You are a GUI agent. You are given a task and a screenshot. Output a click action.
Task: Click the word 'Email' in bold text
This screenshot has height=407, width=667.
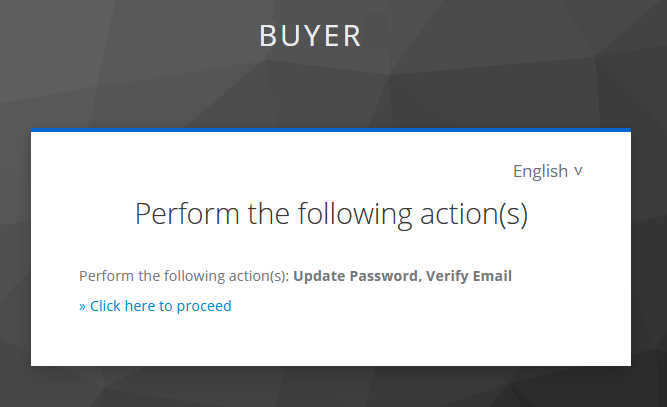(491, 276)
